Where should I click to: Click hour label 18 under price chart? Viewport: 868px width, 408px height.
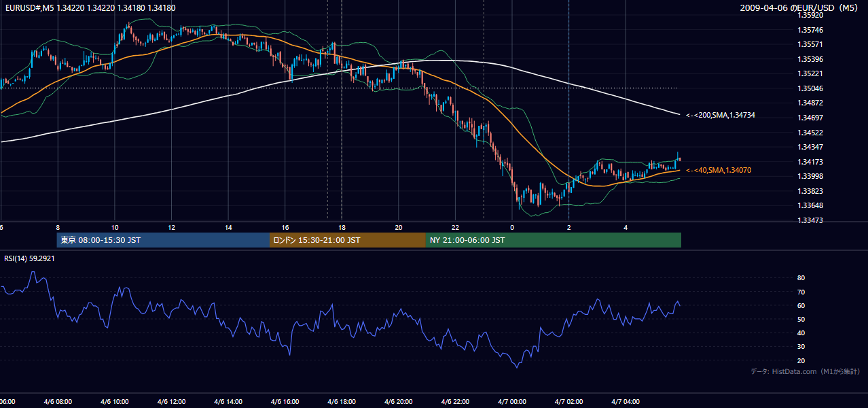click(342, 227)
